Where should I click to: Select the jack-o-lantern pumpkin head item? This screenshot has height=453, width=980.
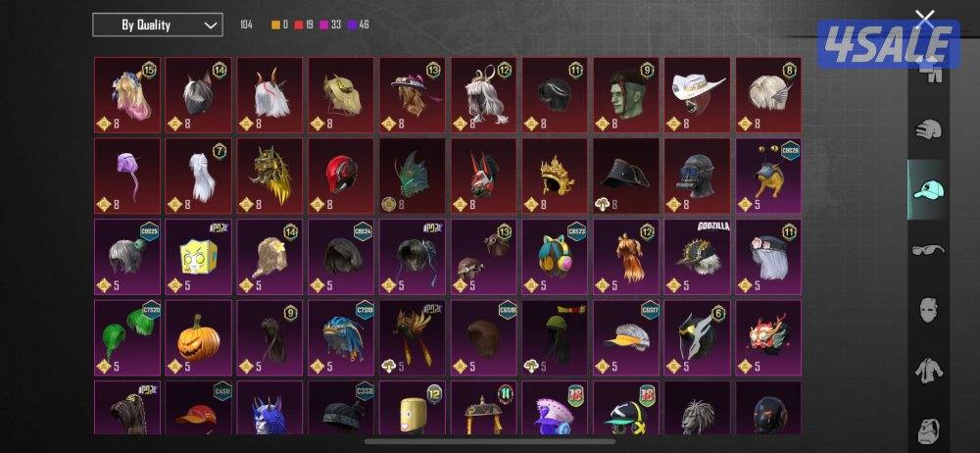(199, 338)
